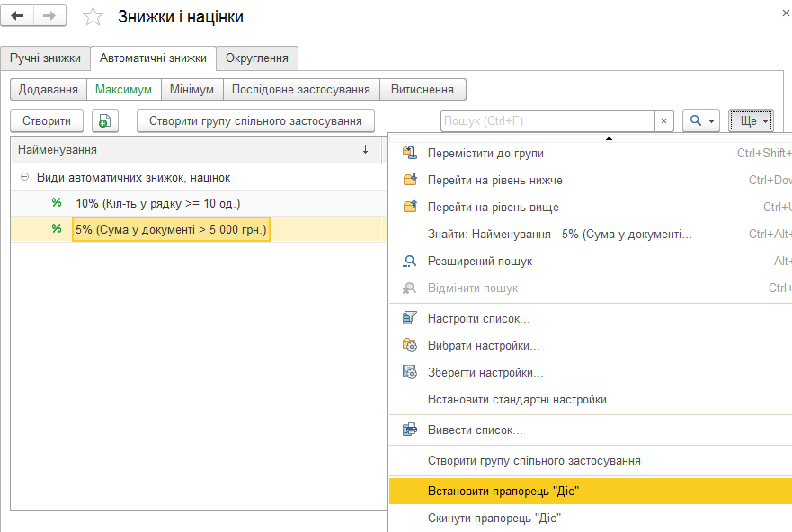Click Створити групу спільного застосування toolbar button
Viewport: 792px width, 532px height.
255,121
